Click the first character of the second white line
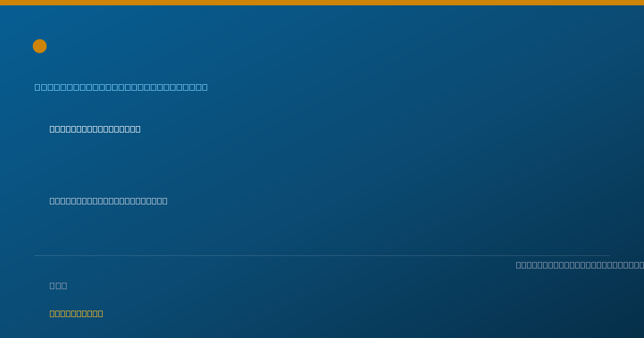 pos(53,201)
